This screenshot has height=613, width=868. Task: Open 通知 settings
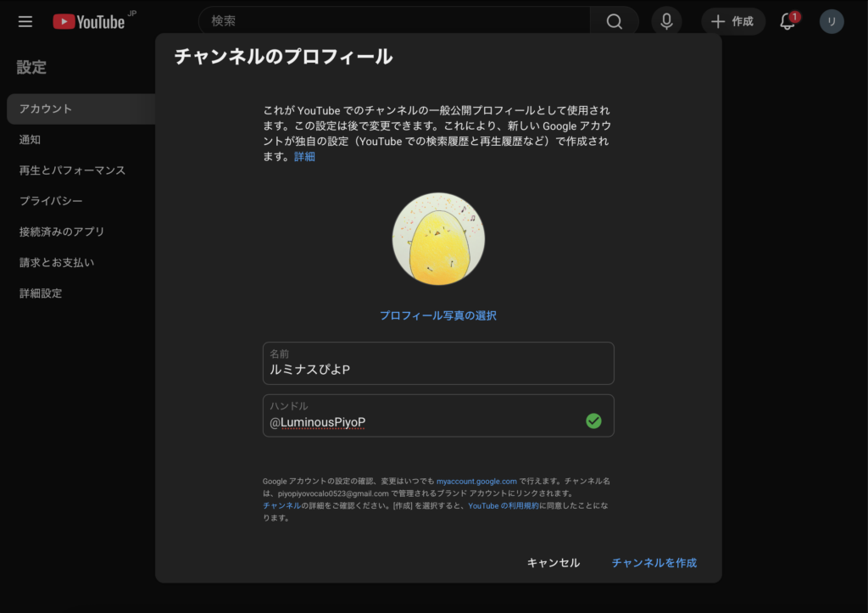click(30, 139)
